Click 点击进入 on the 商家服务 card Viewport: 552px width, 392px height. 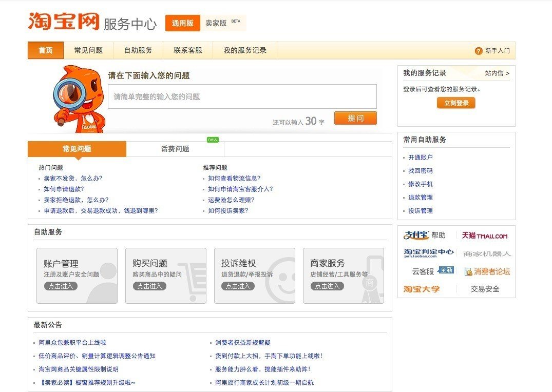point(327,286)
